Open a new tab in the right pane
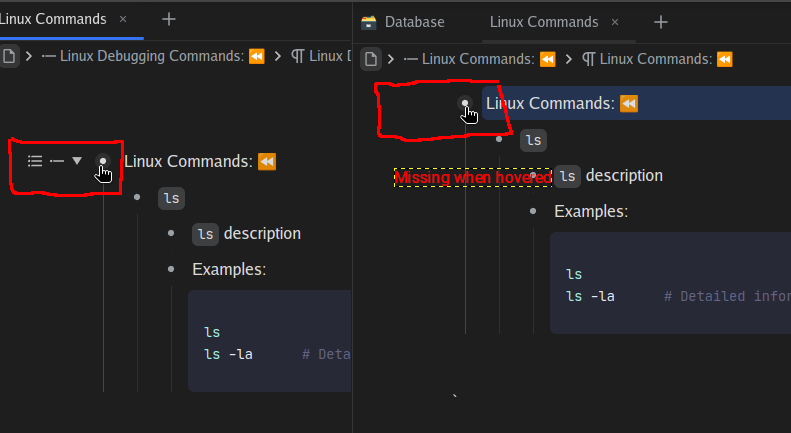The height and width of the screenshot is (433, 791). coord(660,22)
